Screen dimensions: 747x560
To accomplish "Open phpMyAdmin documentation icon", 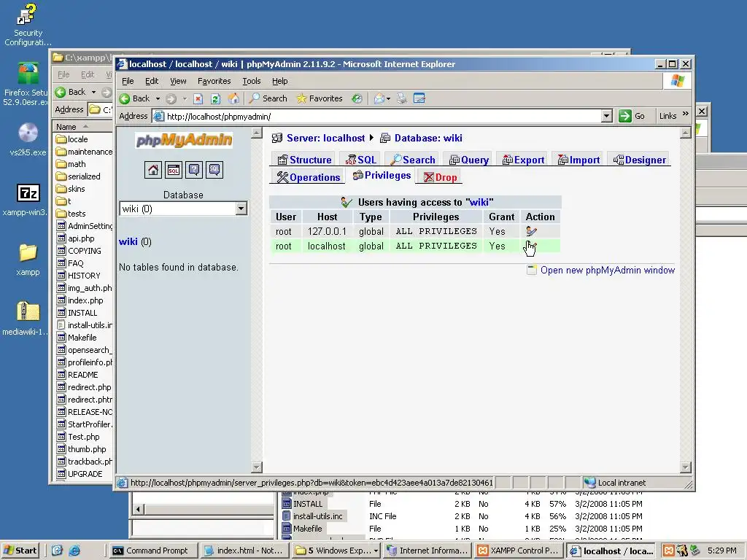I will pyautogui.click(x=194, y=170).
